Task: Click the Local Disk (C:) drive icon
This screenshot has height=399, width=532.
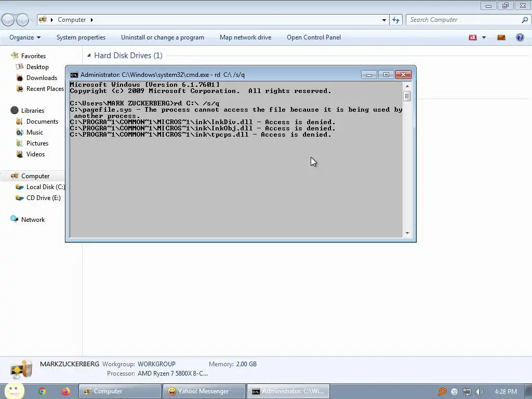Action: [x=20, y=187]
